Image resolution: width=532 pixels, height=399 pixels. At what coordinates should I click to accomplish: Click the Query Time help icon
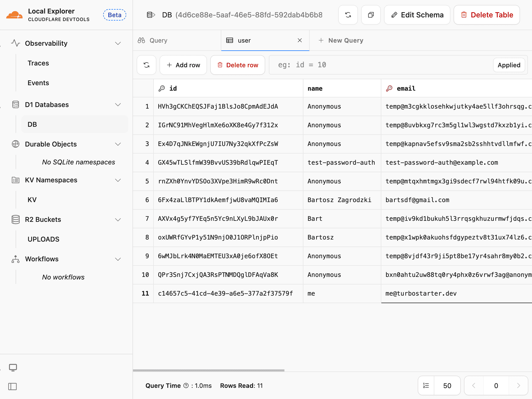click(x=186, y=385)
